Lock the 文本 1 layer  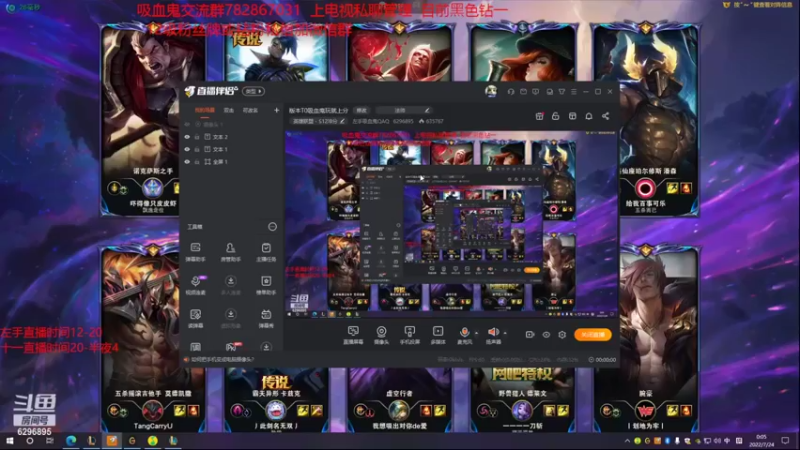point(197,149)
